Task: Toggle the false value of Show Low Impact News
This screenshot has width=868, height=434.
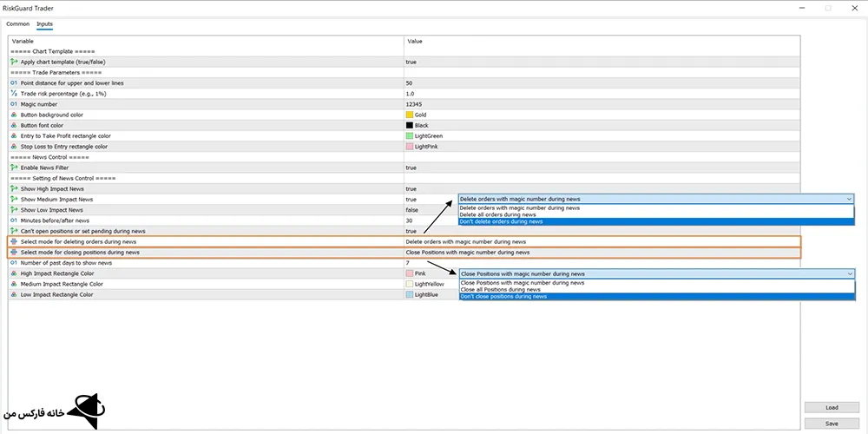Action: [x=411, y=210]
